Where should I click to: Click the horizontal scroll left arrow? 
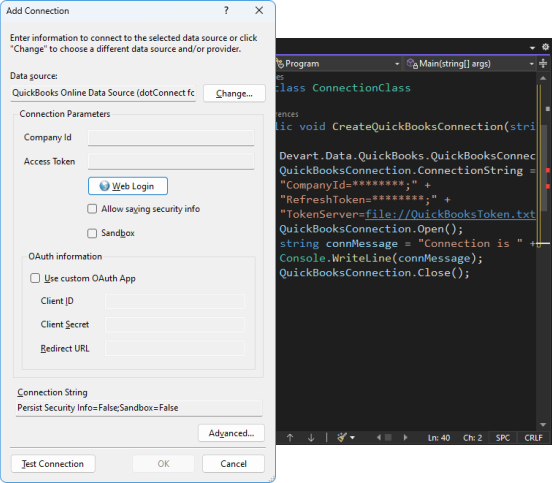[379, 438]
